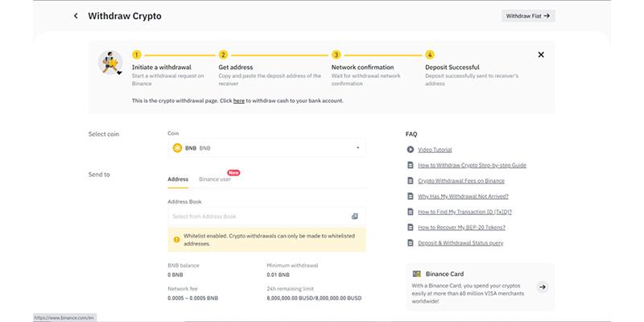
Task: Click the Binance Card icon
Action: [x=417, y=274]
